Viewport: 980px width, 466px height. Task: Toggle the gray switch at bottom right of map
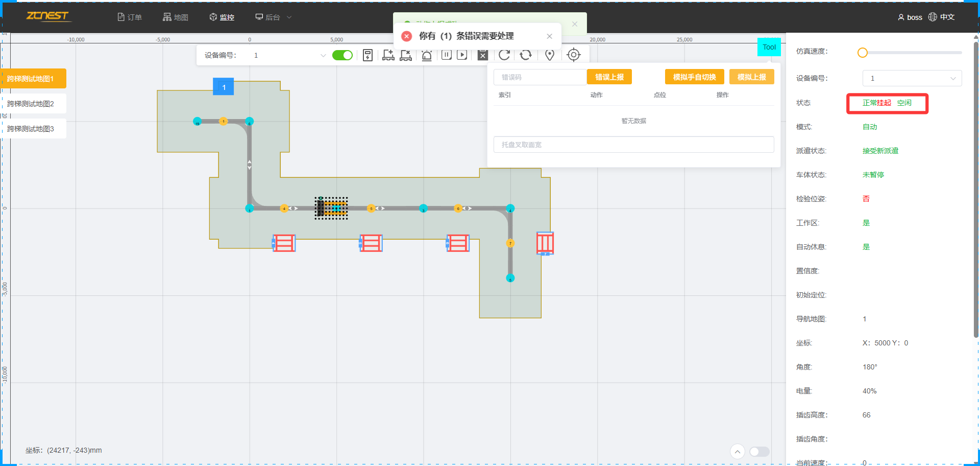pos(759,452)
